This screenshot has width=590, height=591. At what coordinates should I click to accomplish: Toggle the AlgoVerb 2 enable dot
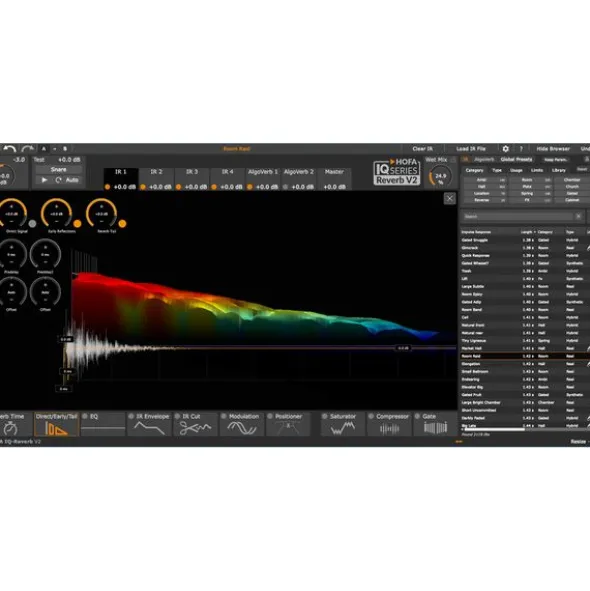tap(285, 187)
